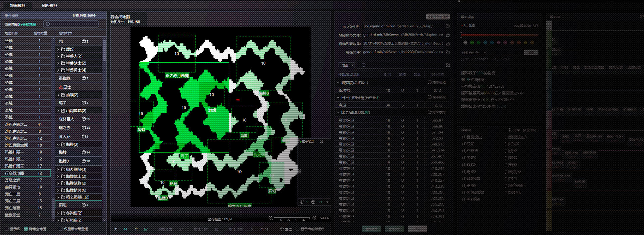Click the zoom-out magnifier below the map

tap(271, 218)
